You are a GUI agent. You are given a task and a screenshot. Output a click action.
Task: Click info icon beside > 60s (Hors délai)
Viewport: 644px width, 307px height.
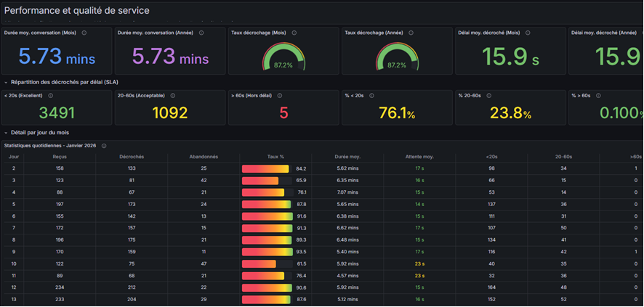tap(280, 96)
